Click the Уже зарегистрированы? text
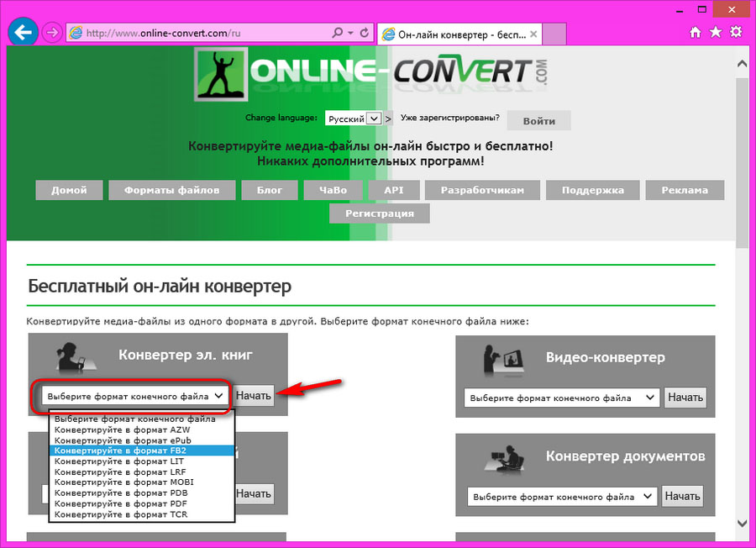The height and width of the screenshot is (548, 756). 450,118
